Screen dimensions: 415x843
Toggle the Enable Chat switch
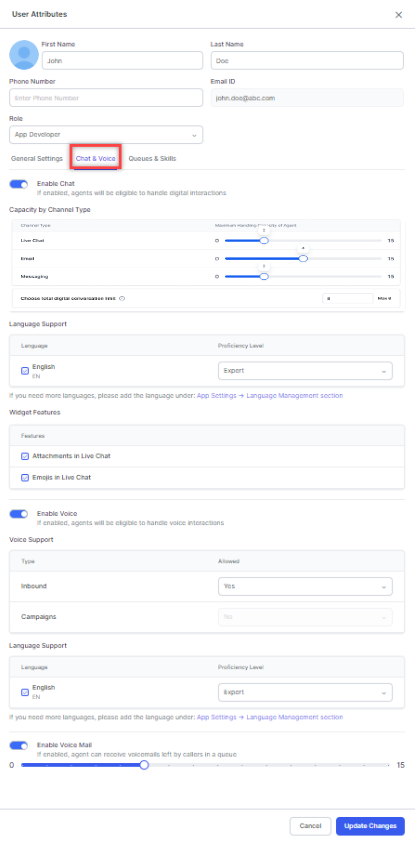coord(19,184)
